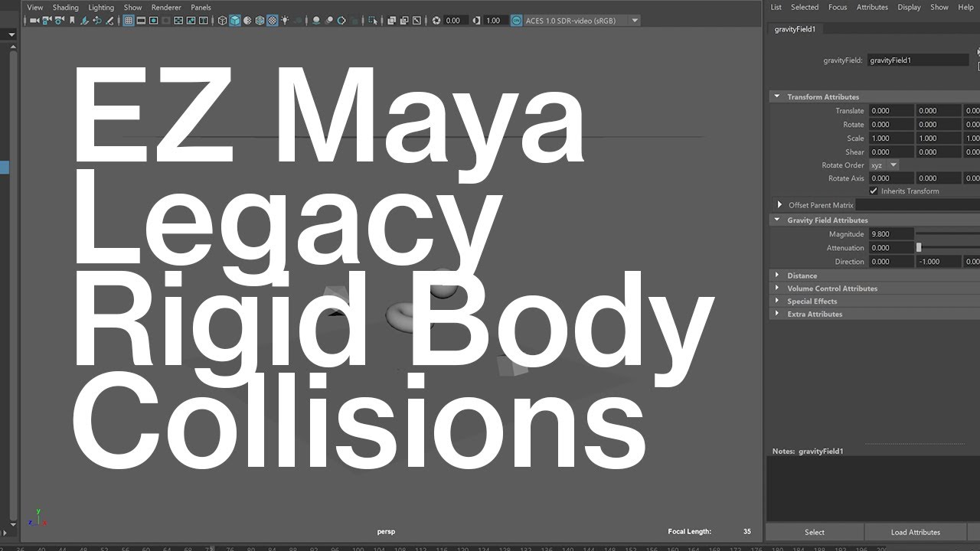The height and width of the screenshot is (551, 980).
Task: Expand the Volume Control Attributes section
Action: click(x=777, y=289)
